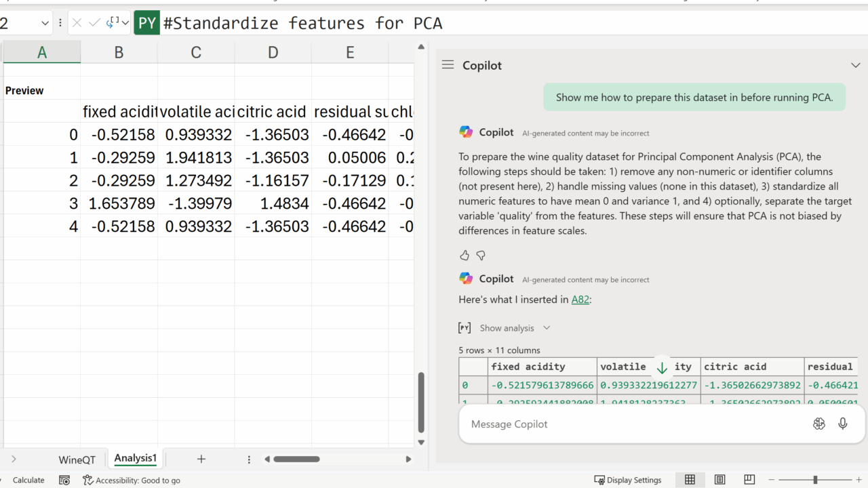Follow the A82 cell link
This screenshot has width=868, height=488.
tap(580, 299)
